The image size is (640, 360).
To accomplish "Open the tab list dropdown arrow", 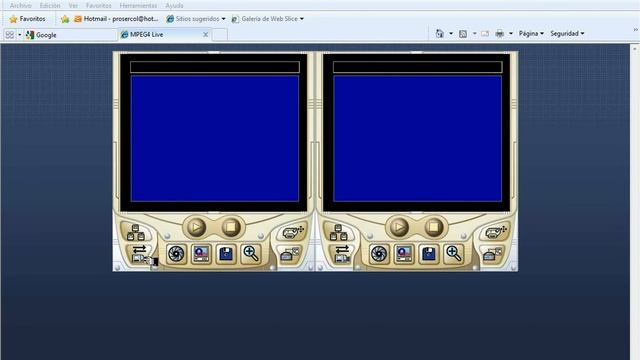I will point(19,35).
